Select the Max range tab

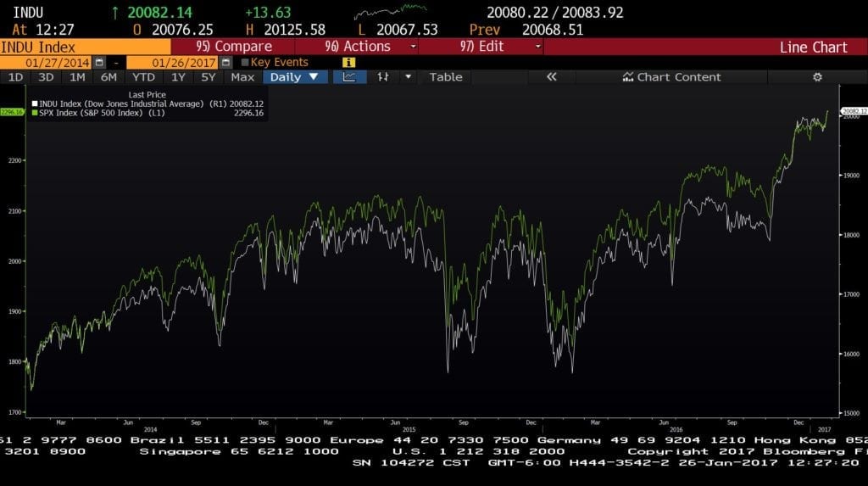(x=242, y=77)
